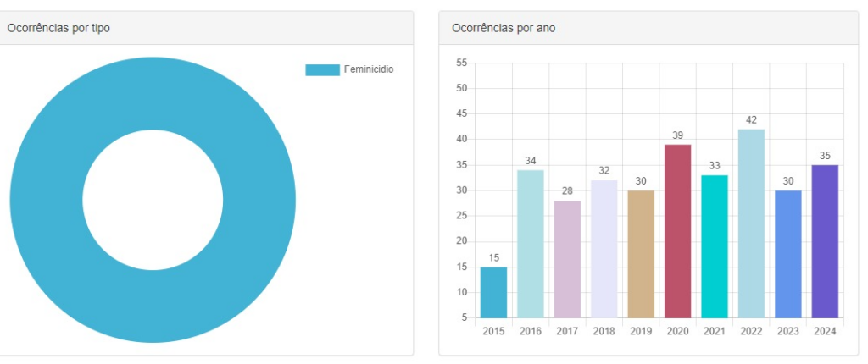The image size is (868, 364).
Task: Select the tan 2019 bar
Action: click(641, 254)
